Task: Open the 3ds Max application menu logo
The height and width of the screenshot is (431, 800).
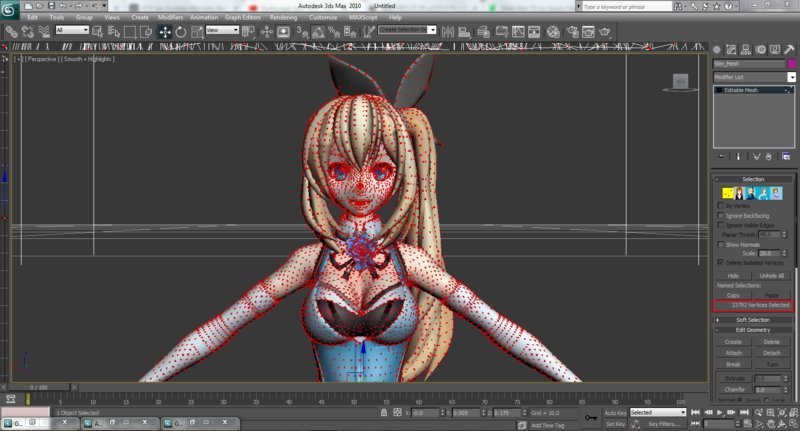Action: coord(10,8)
